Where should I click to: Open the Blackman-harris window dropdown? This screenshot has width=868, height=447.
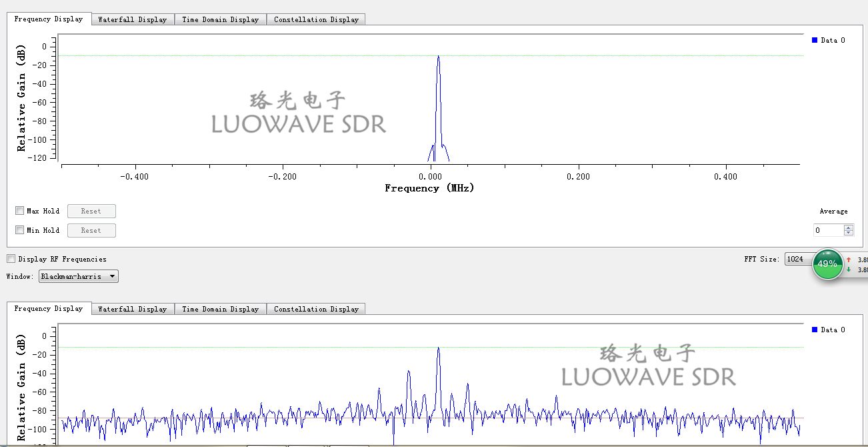[x=79, y=276]
